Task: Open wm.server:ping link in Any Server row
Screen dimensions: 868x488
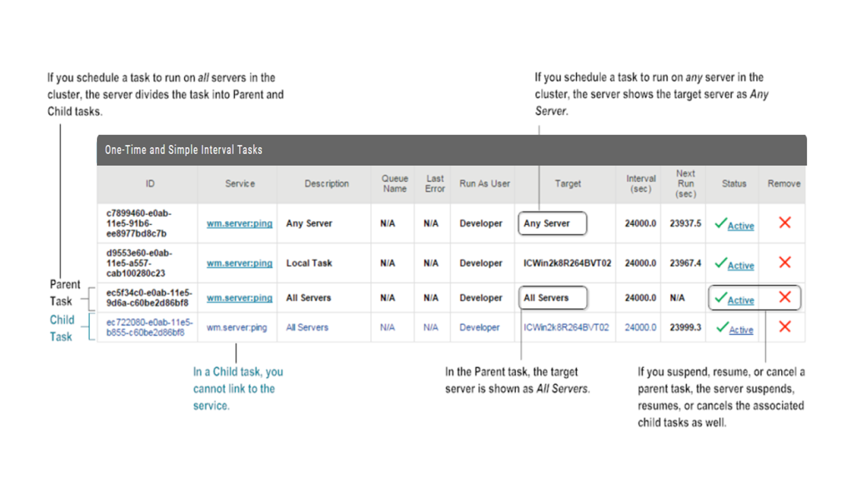Action: click(239, 224)
